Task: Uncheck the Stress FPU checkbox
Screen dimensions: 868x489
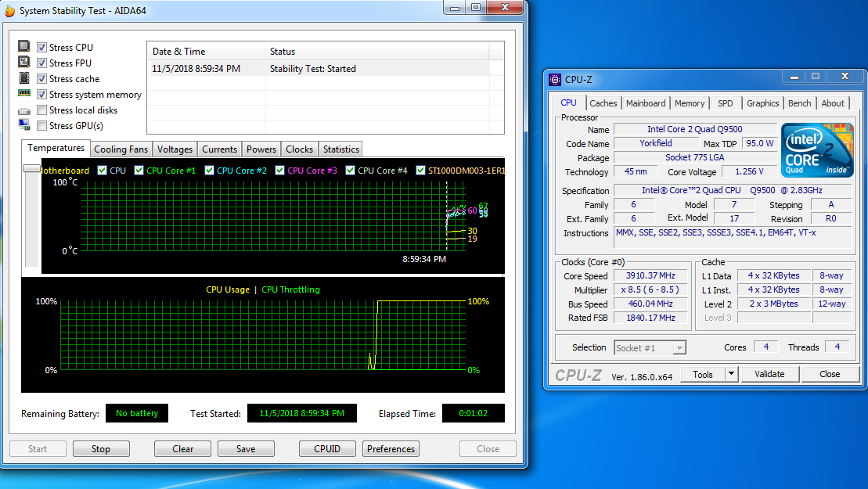Action: point(41,63)
